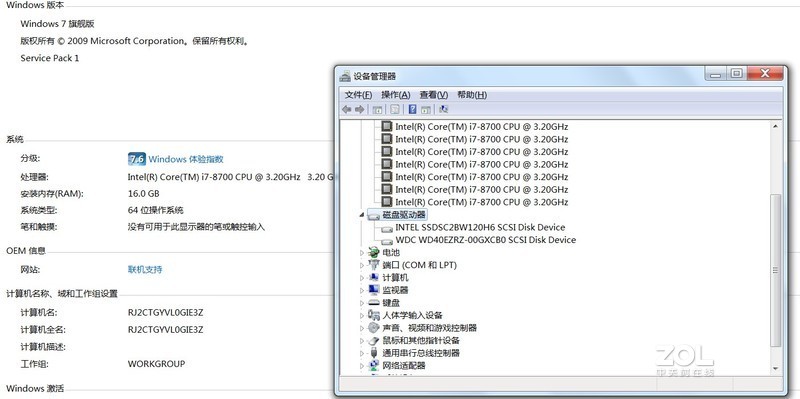Open the Windows 体验指数 link

(x=186, y=159)
